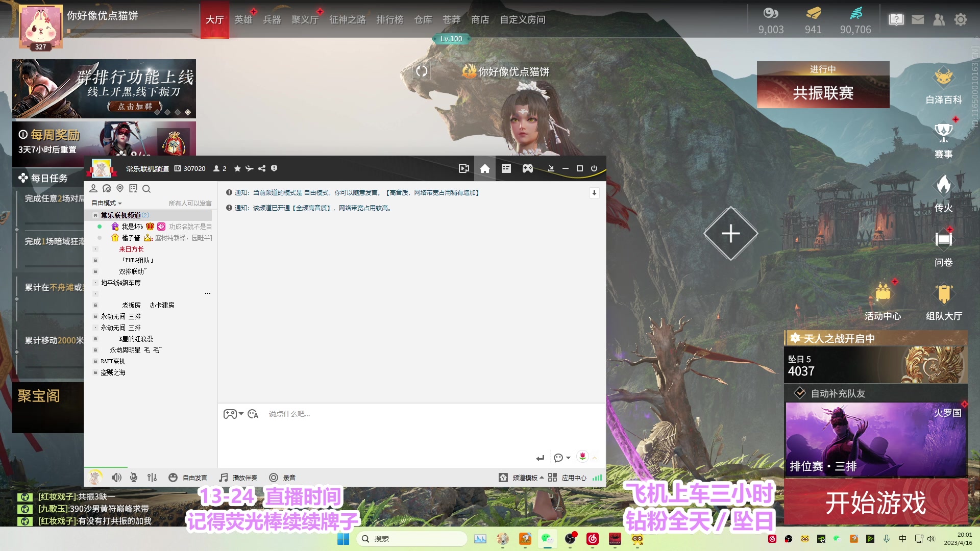Click the NetEase Music icon in taskbar
This screenshot has height=551, width=980.
click(592, 539)
